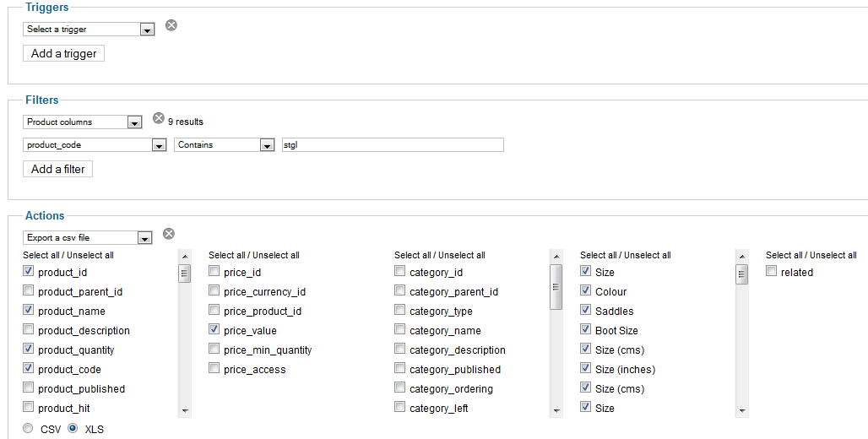This screenshot has width=868, height=439.
Task: Click the Add a filter button
Action: [57, 170]
